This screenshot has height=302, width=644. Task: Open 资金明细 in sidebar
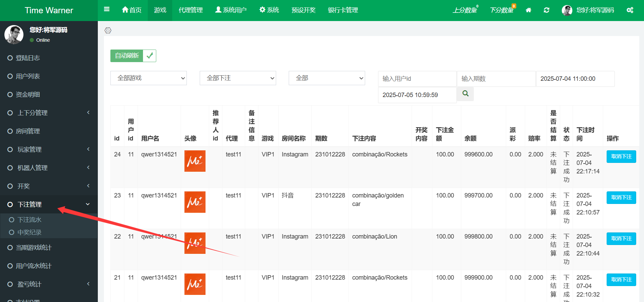[x=49, y=95]
